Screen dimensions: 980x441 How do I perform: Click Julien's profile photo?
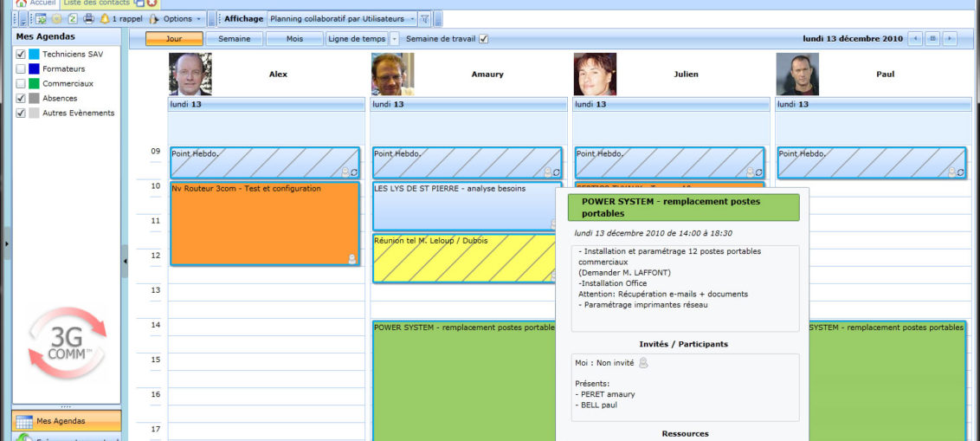(595, 74)
